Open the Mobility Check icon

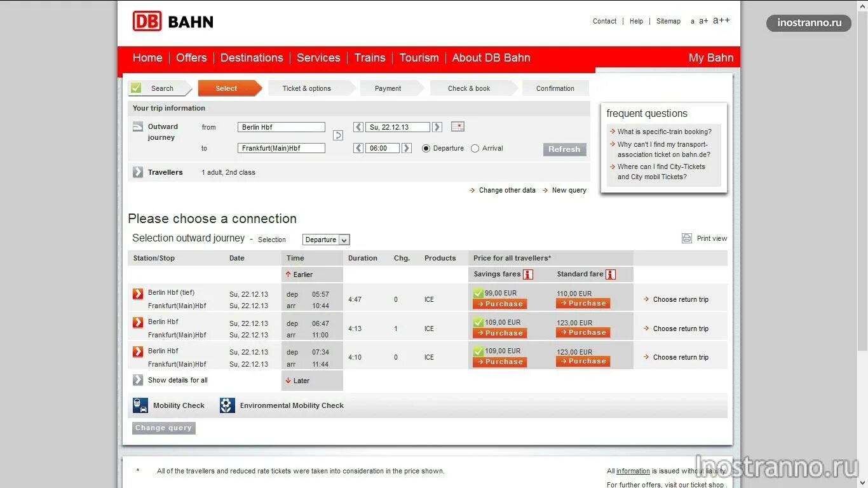point(140,405)
